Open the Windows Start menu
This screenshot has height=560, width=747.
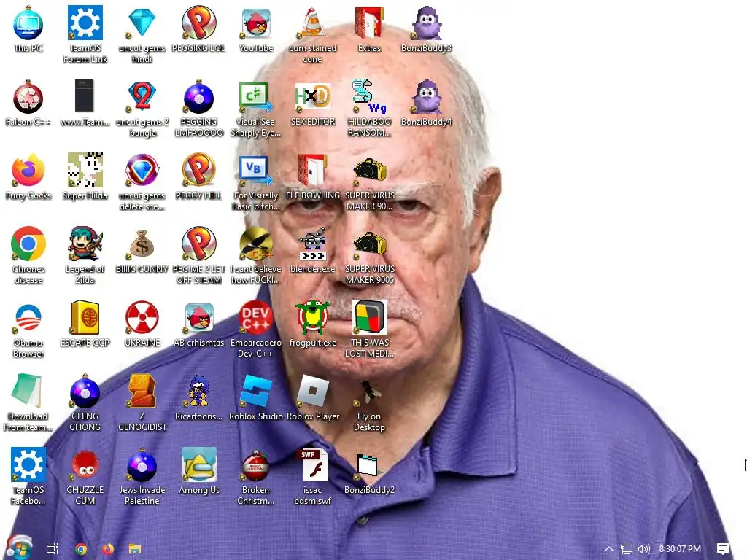19,548
